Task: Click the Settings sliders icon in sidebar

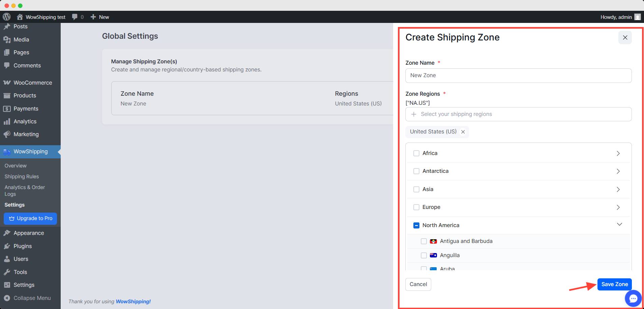Action: pos(7,285)
